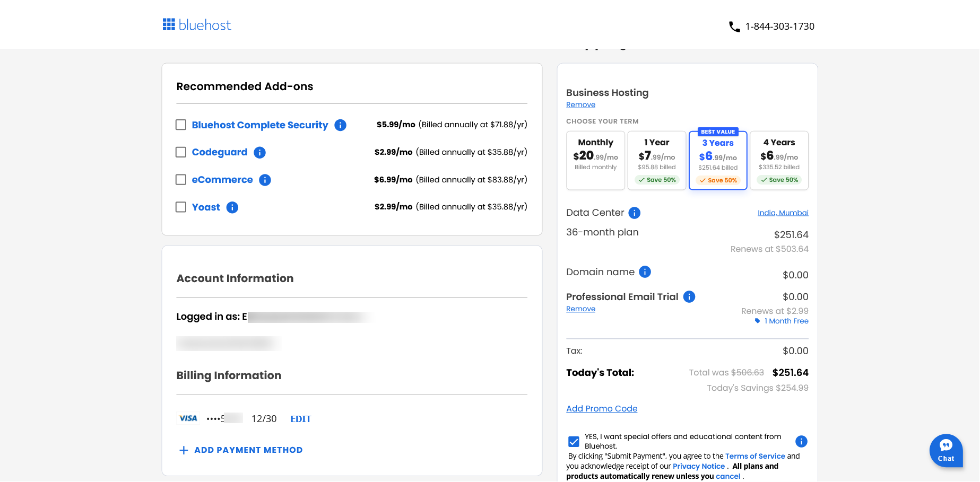Select the Yoast add-on checkbox
The width and height of the screenshot is (980, 482).
(181, 207)
